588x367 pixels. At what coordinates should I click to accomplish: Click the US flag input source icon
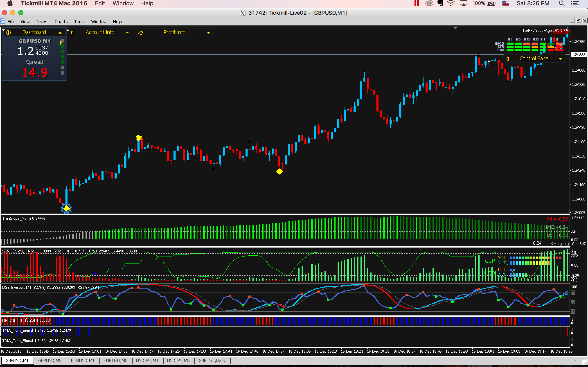pos(506,3)
